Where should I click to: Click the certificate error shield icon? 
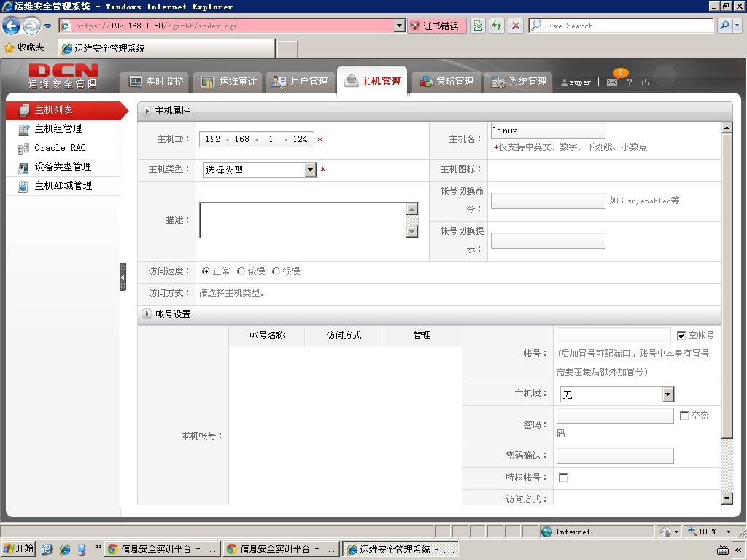(x=415, y=26)
